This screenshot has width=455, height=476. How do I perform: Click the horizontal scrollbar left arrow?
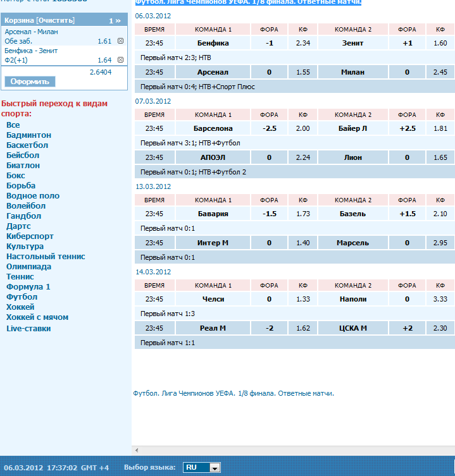point(137,450)
